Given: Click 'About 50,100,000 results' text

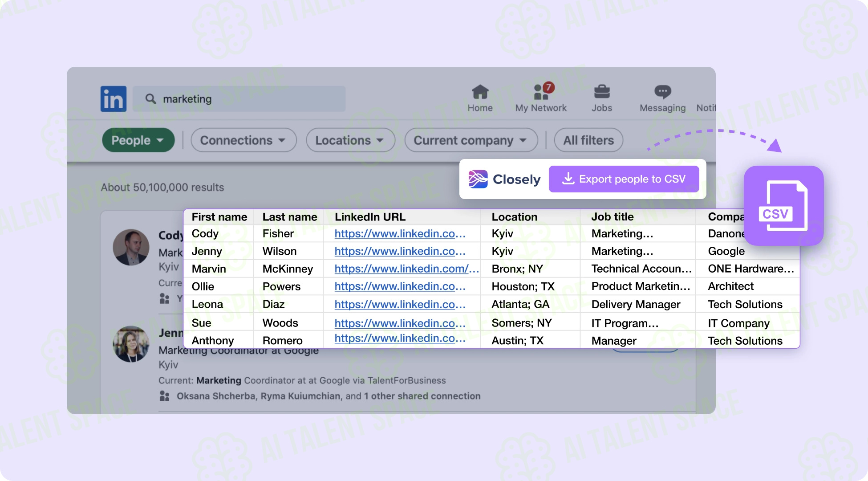Looking at the screenshot, I should point(162,188).
